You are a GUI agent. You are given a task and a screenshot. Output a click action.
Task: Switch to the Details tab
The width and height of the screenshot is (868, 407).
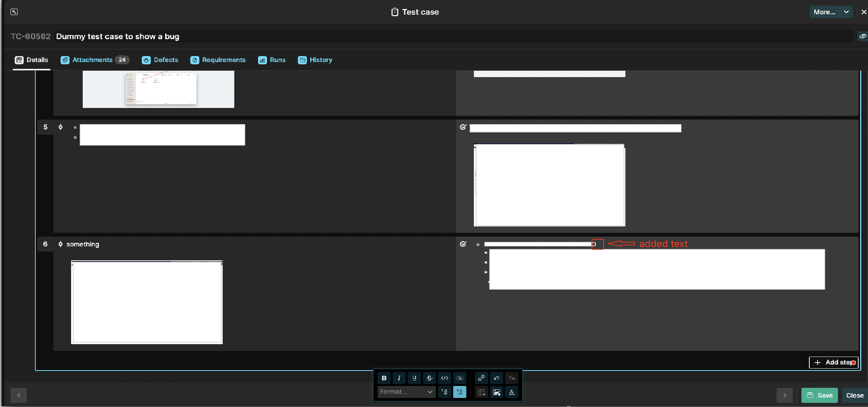tap(32, 60)
